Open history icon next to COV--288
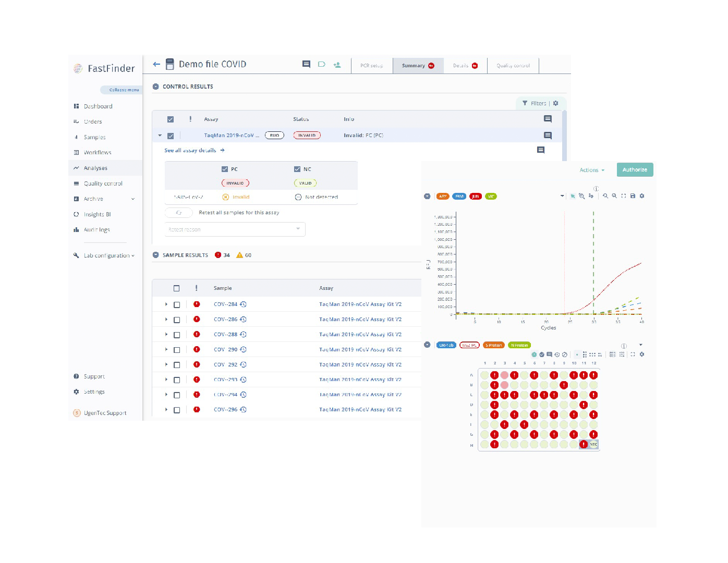728x563 pixels. point(243,335)
